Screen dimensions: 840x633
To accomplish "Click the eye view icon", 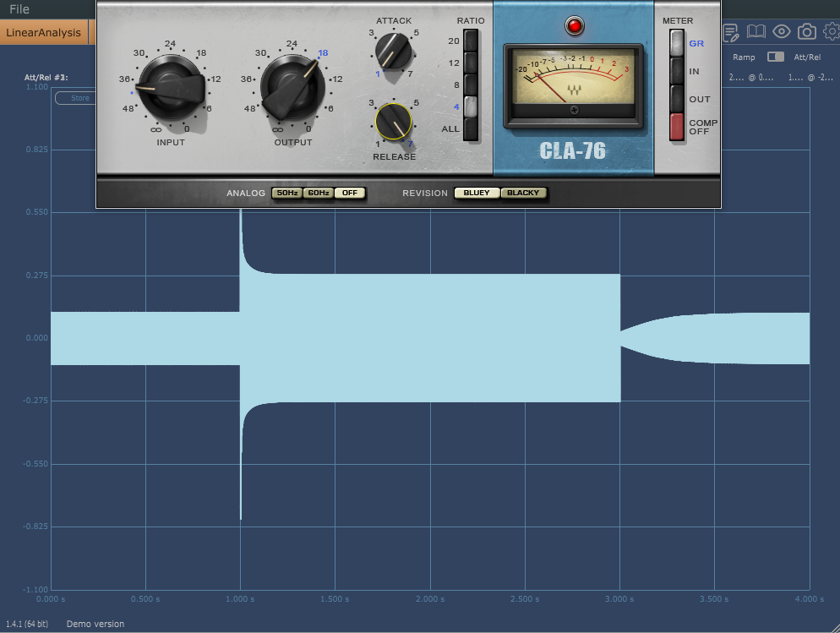I will (782, 31).
